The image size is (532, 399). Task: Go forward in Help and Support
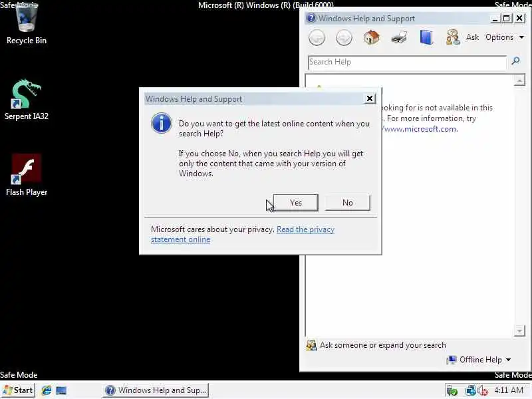(344, 37)
